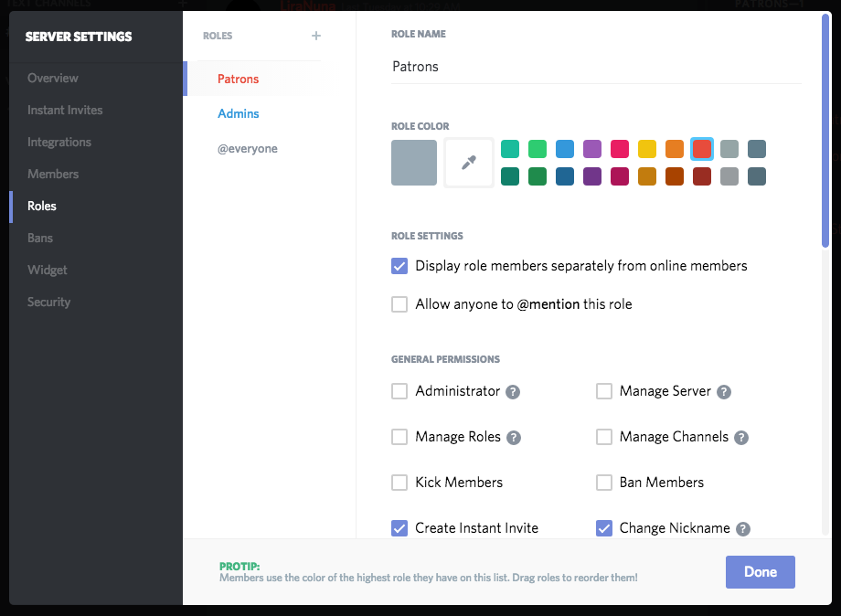This screenshot has height=616, width=841.
Task: Click the plus icon to add a new role
Action: (x=315, y=36)
